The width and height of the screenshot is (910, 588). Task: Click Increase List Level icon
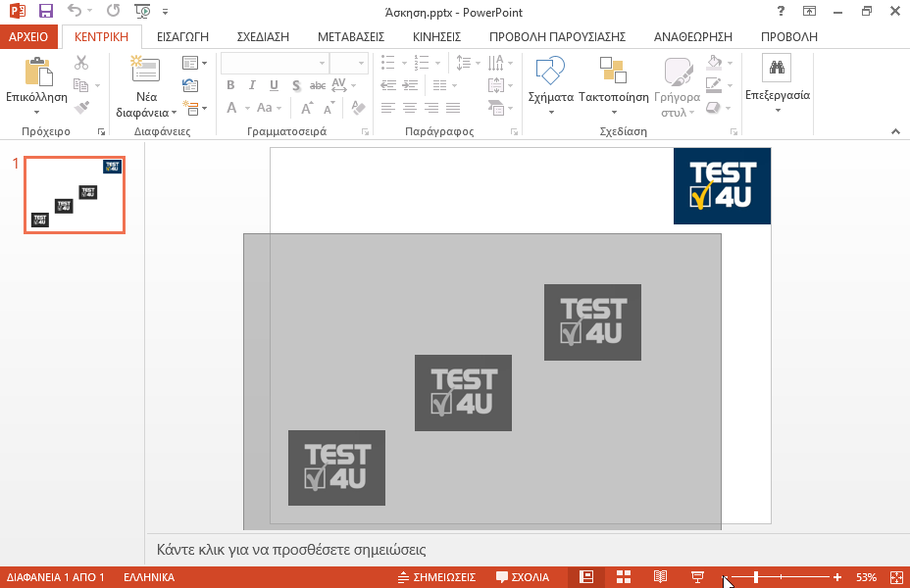tap(410, 85)
